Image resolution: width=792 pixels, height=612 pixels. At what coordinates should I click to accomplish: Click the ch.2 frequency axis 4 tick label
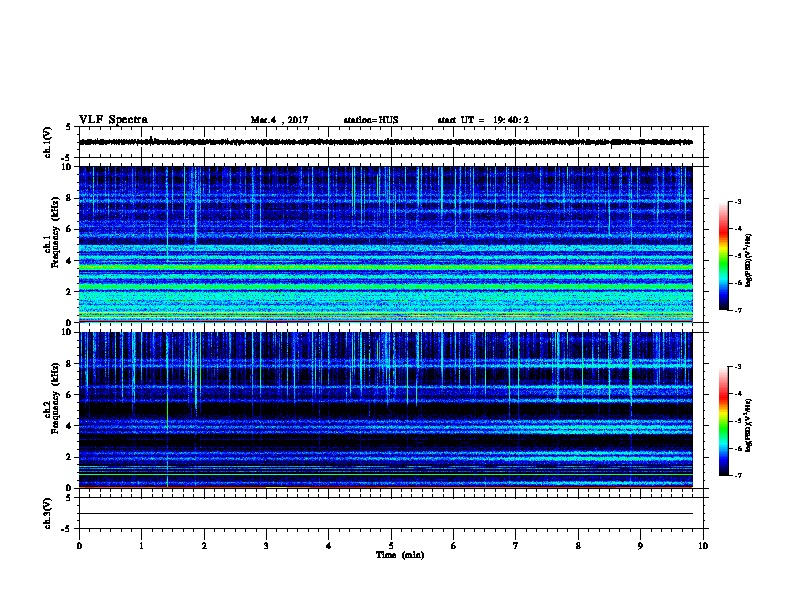[x=69, y=426]
